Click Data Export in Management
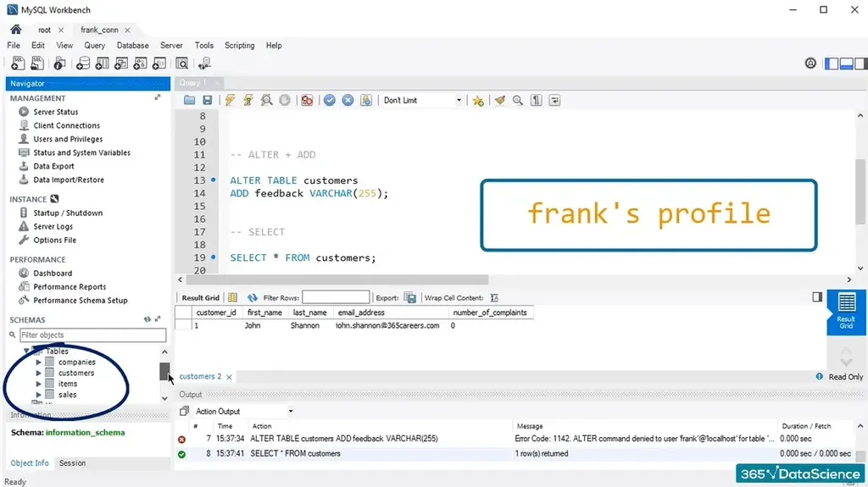 [x=53, y=166]
